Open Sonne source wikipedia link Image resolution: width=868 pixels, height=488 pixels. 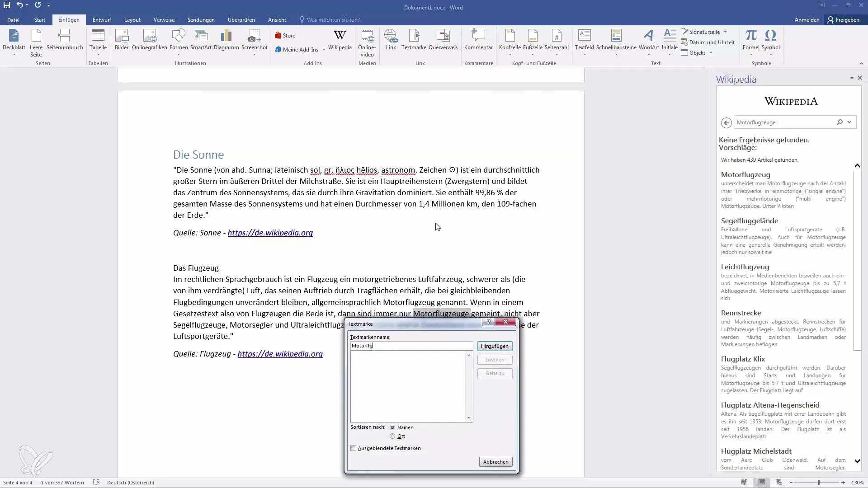click(270, 233)
